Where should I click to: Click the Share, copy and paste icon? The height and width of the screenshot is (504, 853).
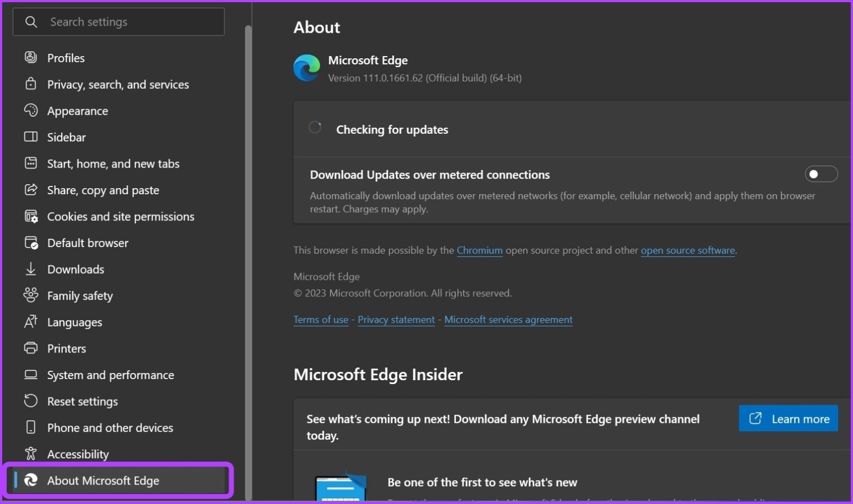(31, 190)
